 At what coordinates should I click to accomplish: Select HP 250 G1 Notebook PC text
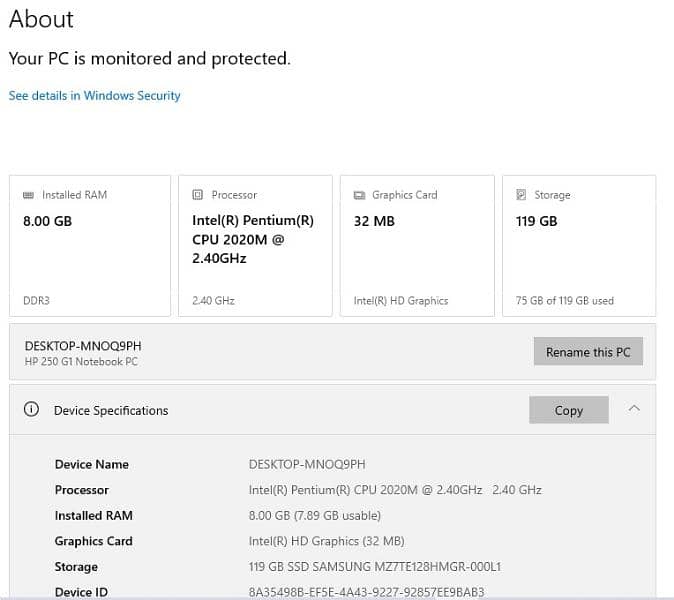81,361
